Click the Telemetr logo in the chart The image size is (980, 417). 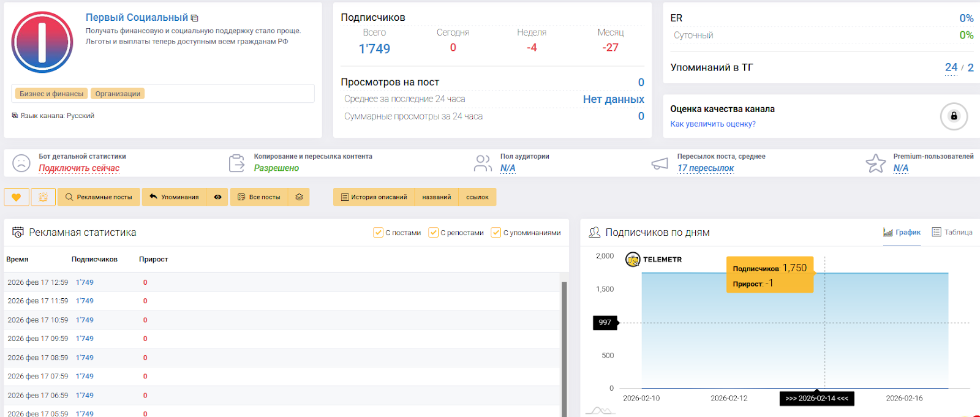click(654, 260)
